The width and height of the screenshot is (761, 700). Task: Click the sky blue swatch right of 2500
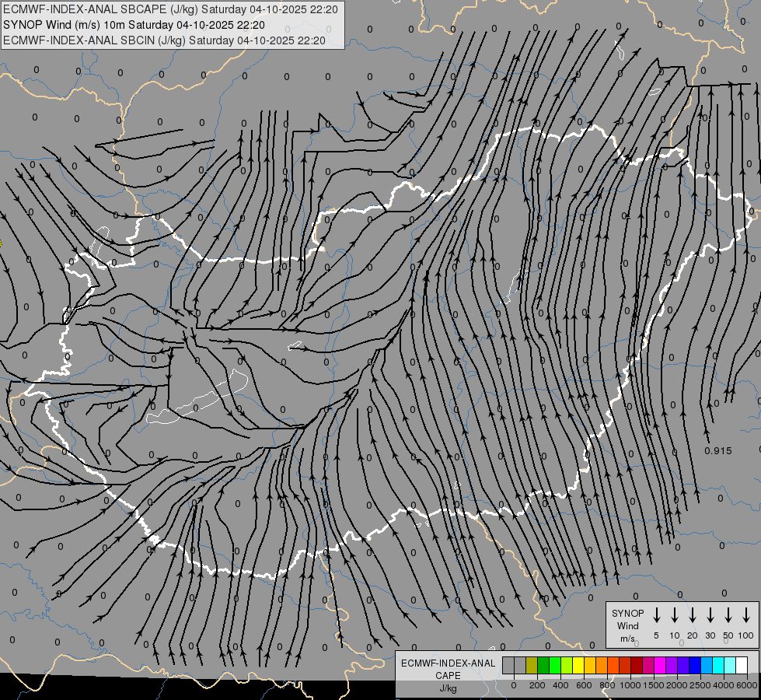(706, 665)
